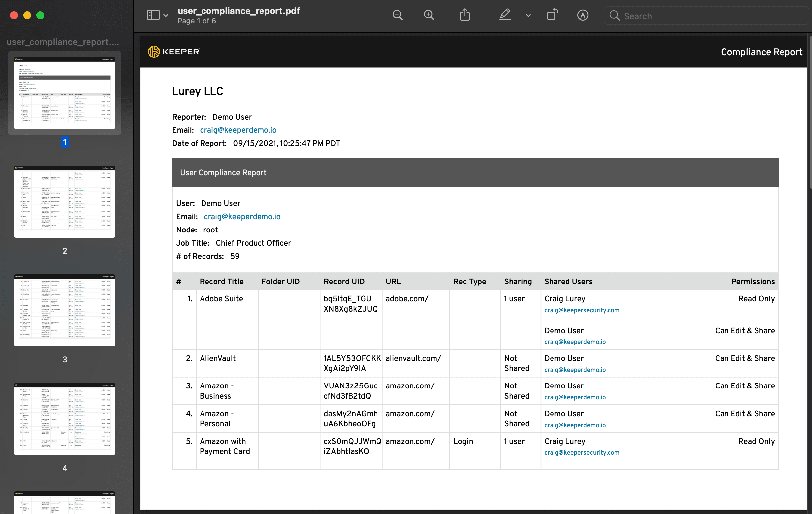Select page 2 thumbnail in sidebar
This screenshot has height=514, width=812.
click(x=64, y=202)
